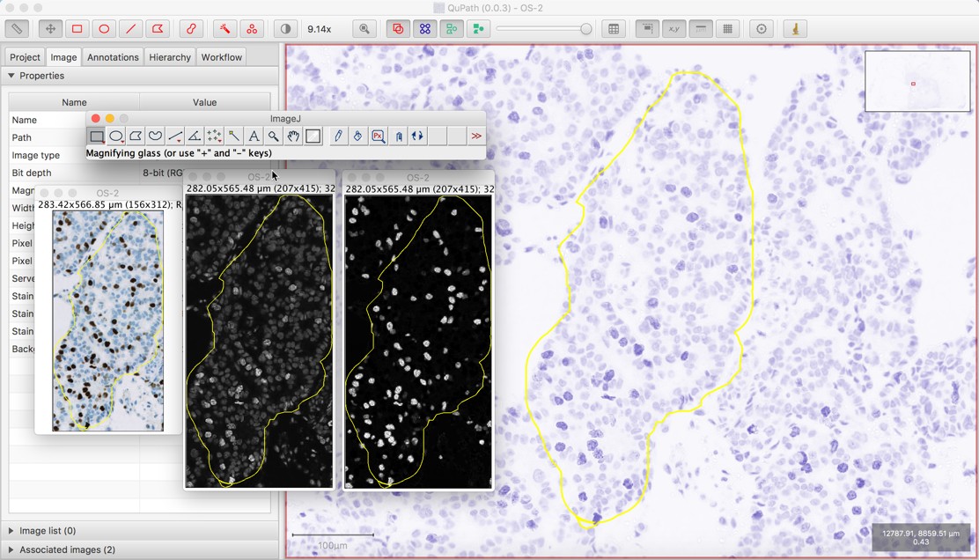Open QuPath preferences gear icon
This screenshot has height=560, width=979.
pos(761,29)
